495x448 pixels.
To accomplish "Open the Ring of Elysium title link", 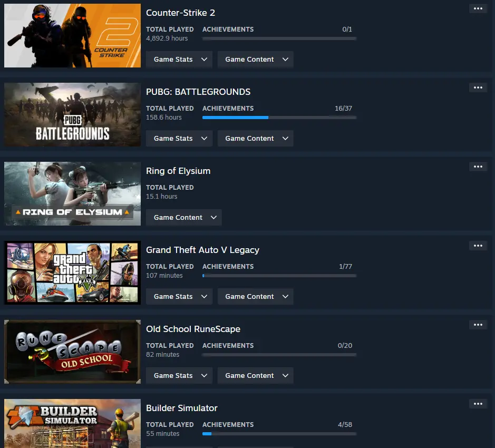I will point(178,171).
